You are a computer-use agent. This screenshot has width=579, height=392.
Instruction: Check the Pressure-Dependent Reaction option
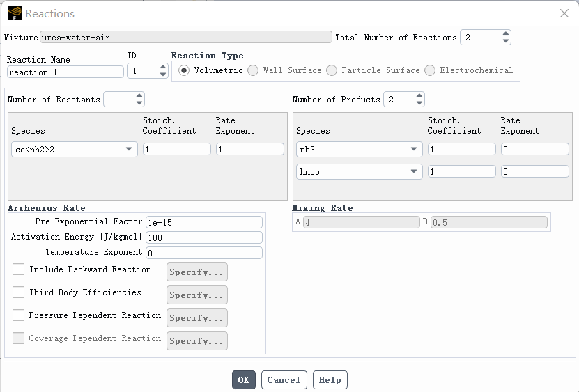tap(19, 315)
